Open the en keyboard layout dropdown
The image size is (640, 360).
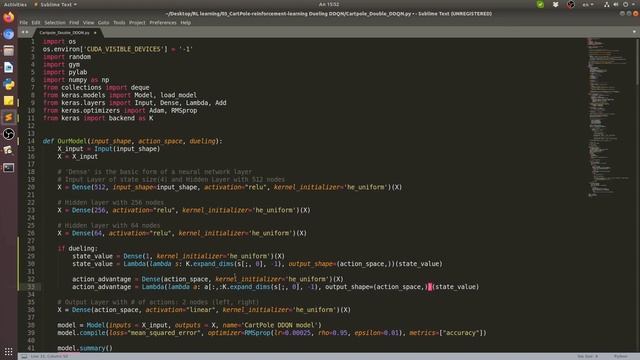[x=588, y=4]
